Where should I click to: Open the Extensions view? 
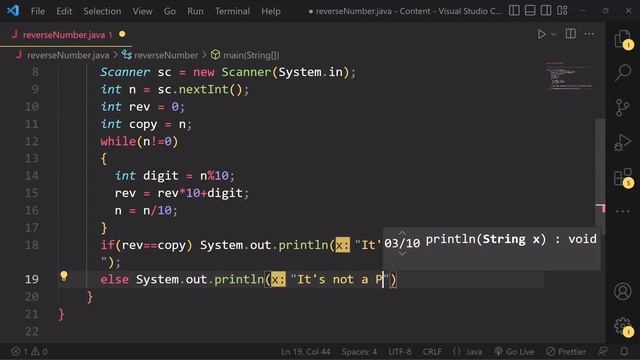623,178
